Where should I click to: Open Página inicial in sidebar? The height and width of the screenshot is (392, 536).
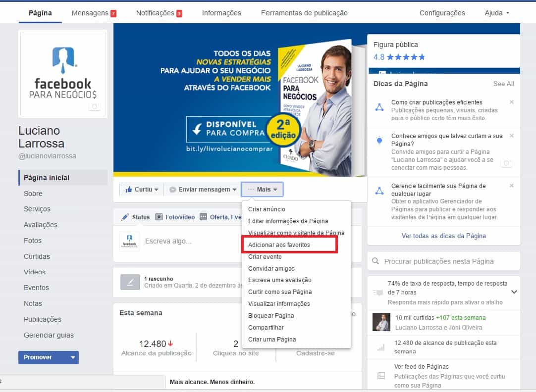click(x=63, y=178)
